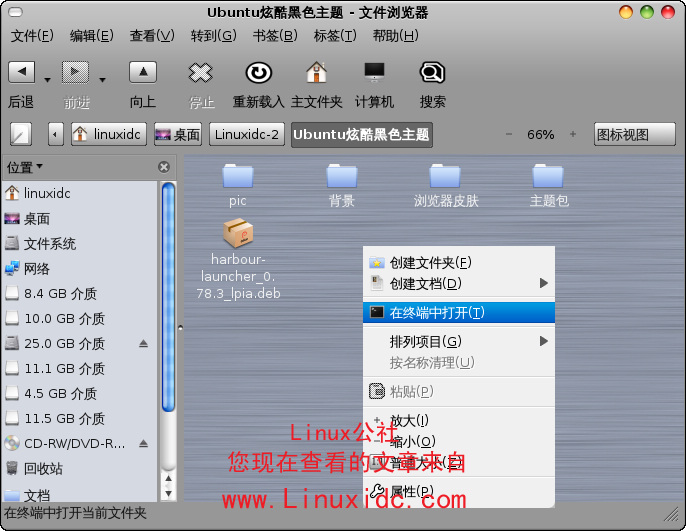Close the side pane with X button

click(x=164, y=167)
